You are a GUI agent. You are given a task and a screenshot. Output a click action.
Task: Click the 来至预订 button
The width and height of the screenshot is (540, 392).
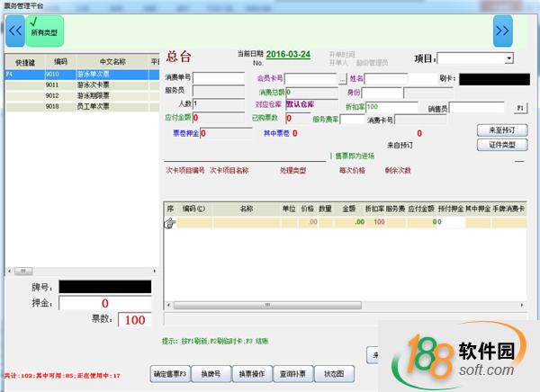click(x=501, y=130)
